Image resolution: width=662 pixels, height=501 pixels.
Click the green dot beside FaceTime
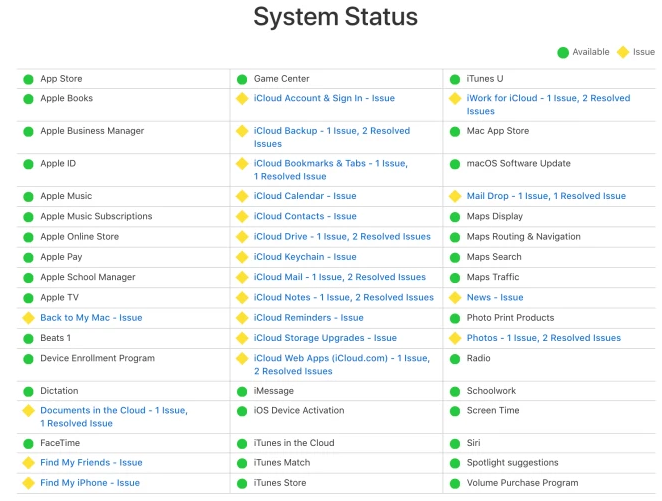point(28,444)
